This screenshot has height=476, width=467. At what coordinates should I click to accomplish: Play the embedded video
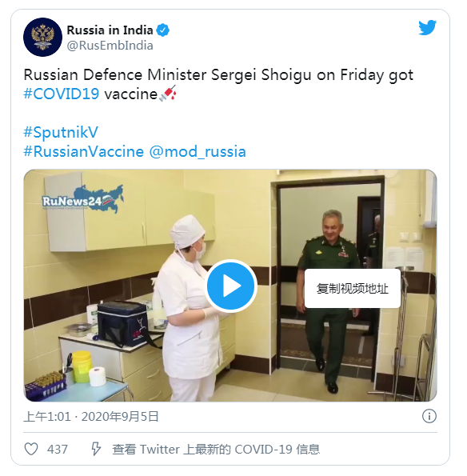(x=230, y=286)
